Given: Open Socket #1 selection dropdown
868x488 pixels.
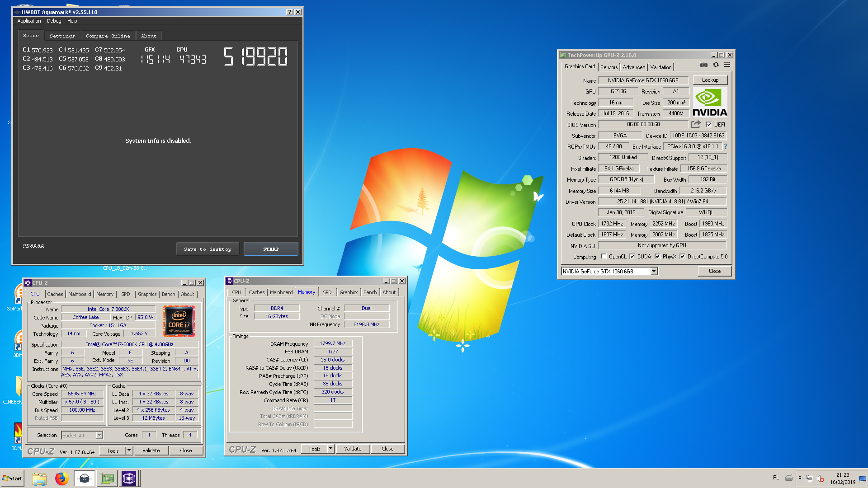Looking at the screenshot, I should click(x=99, y=436).
